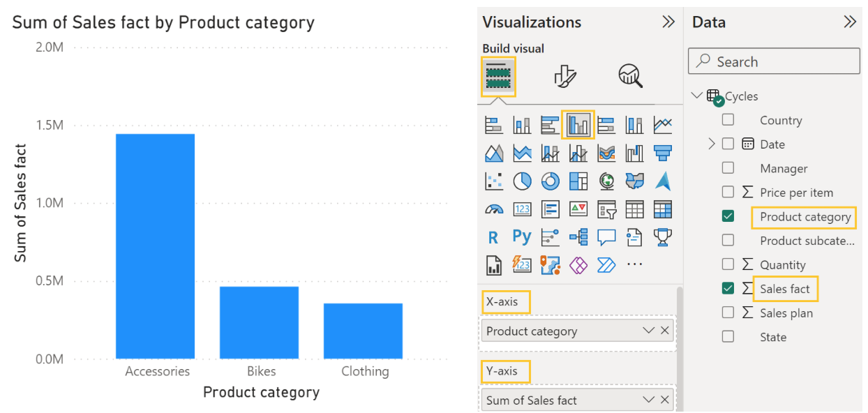Open the Analytics tab
Viewport: 868px width, 413px height.
[x=630, y=76]
